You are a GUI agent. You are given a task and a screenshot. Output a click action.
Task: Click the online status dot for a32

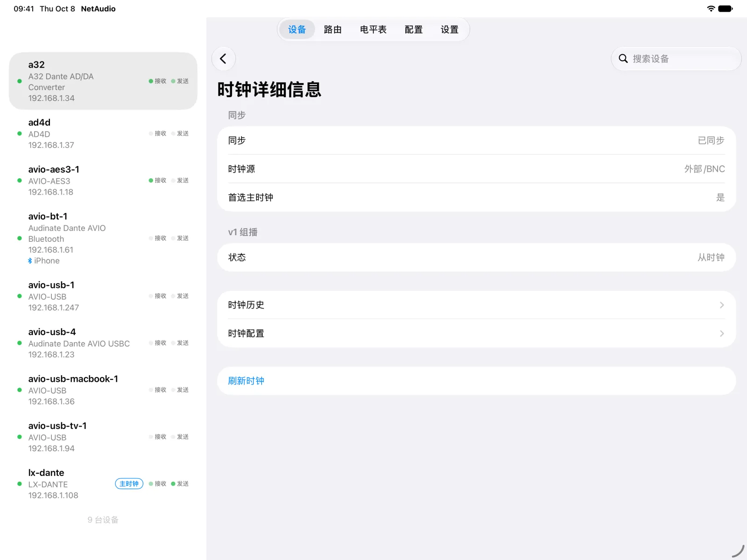click(x=19, y=81)
